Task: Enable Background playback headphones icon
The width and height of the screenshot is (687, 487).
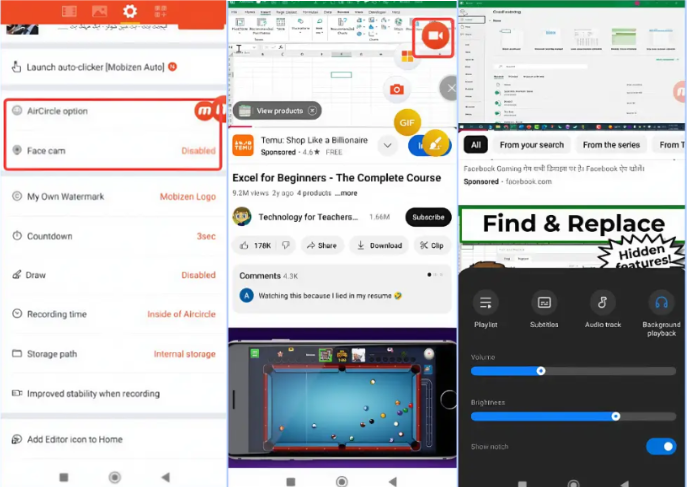Action: [661, 303]
